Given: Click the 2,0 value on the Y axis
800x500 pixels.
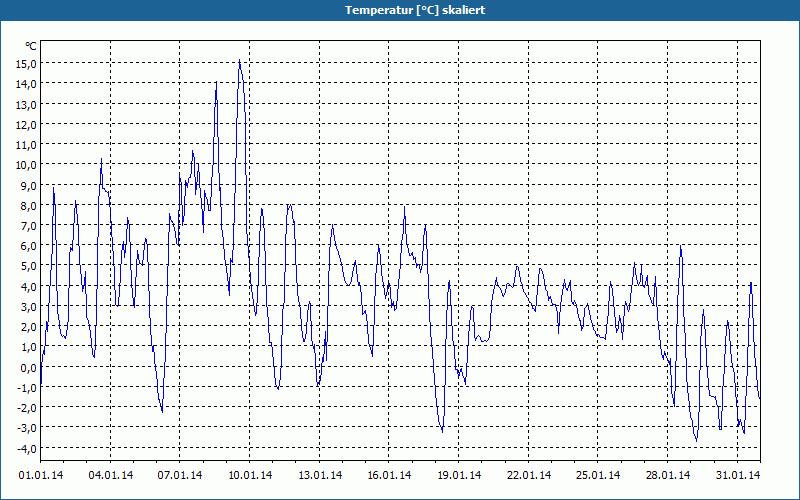Looking at the screenshot, I should [x=29, y=327].
